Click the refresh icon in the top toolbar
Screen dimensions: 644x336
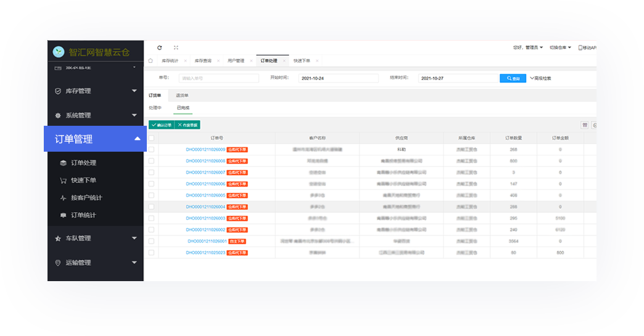pyautogui.click(x=159, y=47)
